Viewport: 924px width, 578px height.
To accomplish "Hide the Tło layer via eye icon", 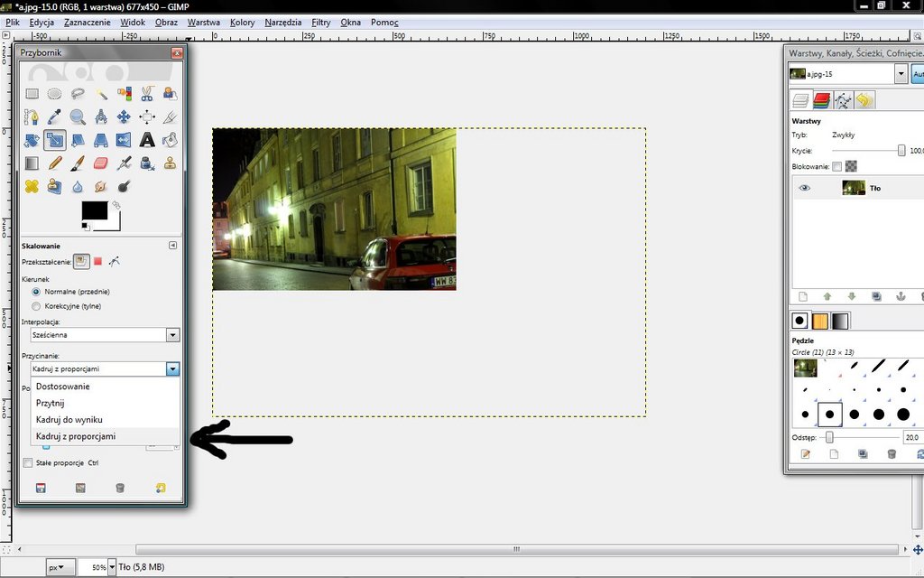I will pyautogui.click(x=804, y=188).
